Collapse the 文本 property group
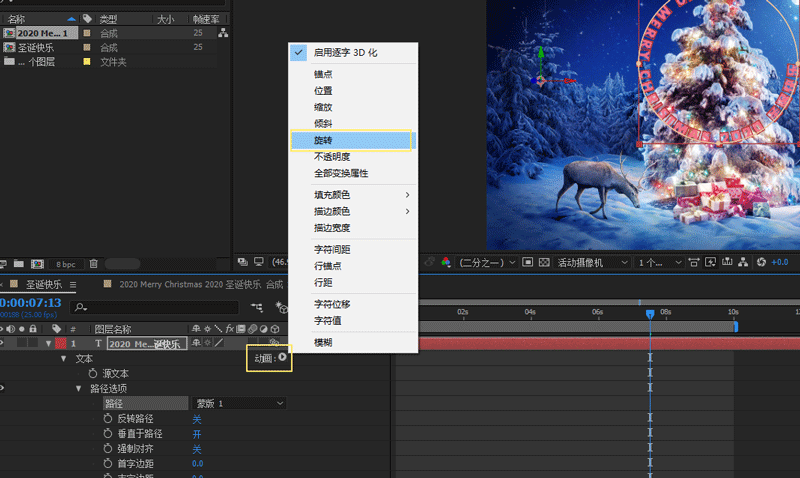This screenshot has height=478, width=800. click(63, 359)
